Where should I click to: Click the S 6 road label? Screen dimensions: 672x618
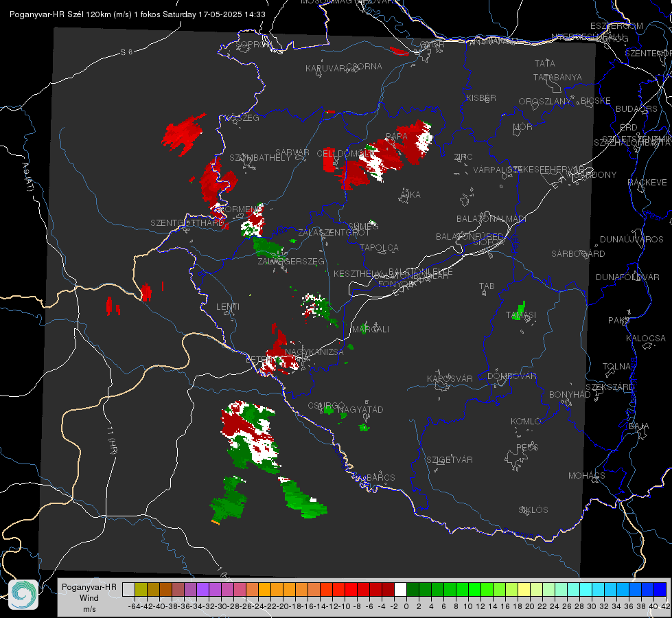tap(126, 52)
